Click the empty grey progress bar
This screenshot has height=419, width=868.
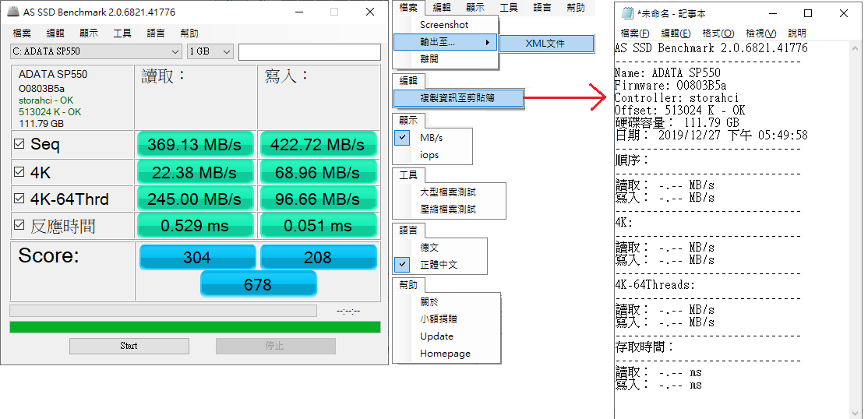[x=164, y=311]
